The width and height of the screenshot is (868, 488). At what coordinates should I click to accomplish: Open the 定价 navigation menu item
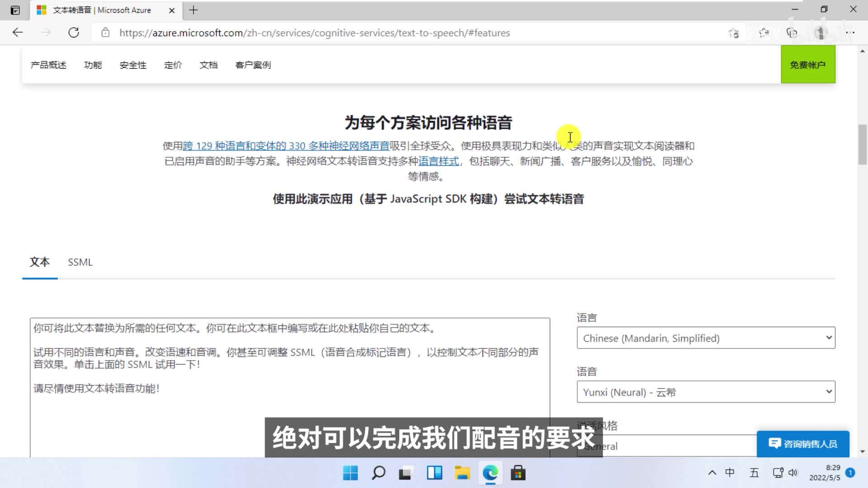[x=173, y=65]
